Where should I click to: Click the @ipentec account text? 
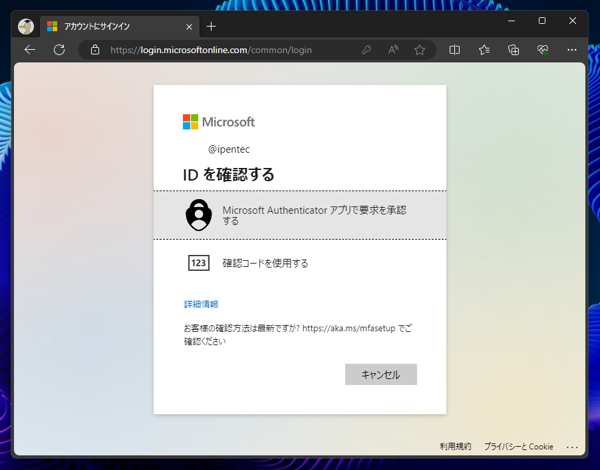229,149
